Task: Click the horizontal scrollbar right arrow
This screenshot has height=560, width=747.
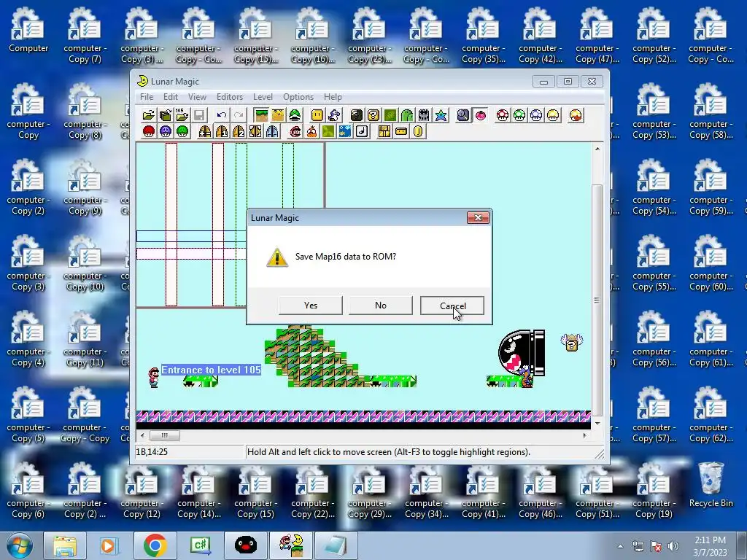Action: [x=586, y=435]
